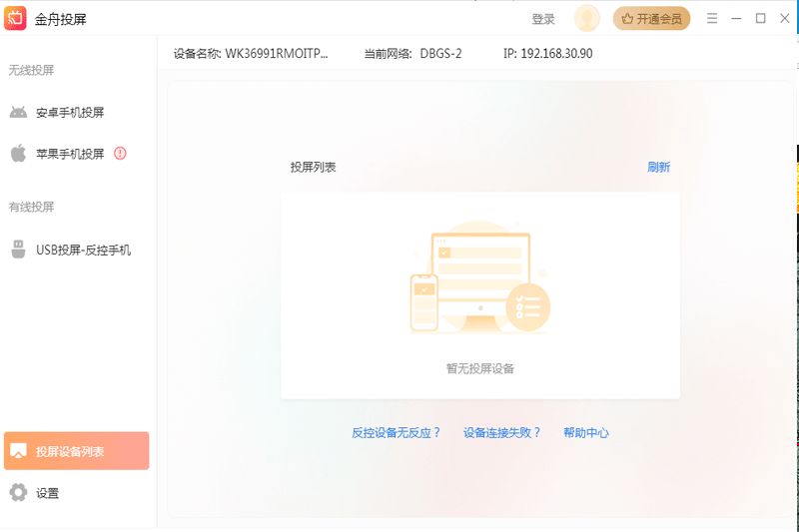Click the empty device list illustration

(x=479, y=279)
